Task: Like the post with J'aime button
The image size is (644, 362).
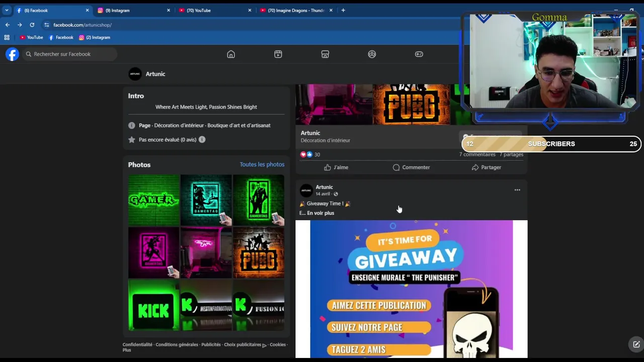Action: click(336, 167)
